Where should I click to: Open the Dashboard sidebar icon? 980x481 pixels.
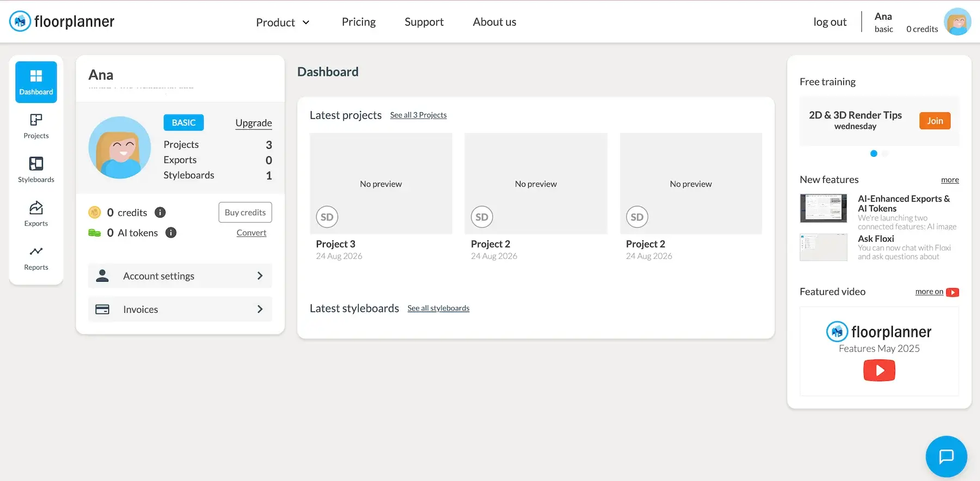pos(36,82)
